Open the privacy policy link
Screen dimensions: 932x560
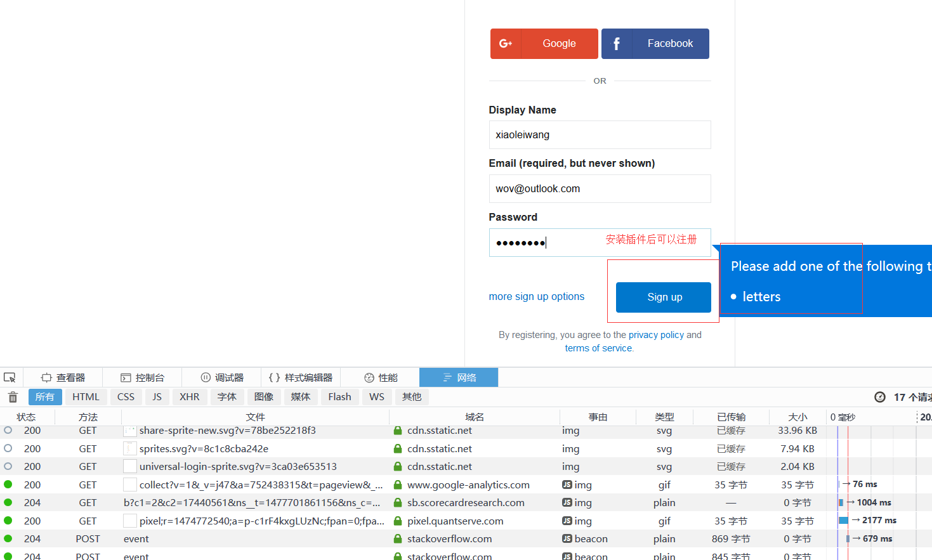pyautogui.click(x=656, y=335)
